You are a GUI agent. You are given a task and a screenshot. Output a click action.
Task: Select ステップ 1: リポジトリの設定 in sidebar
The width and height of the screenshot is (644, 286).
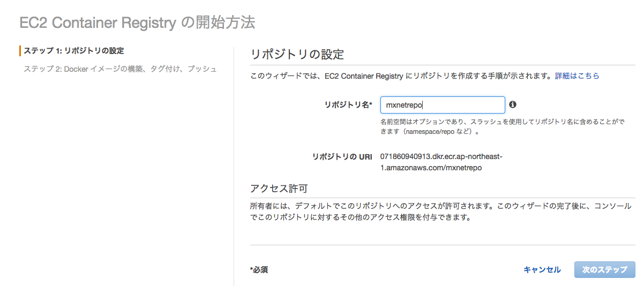coord(74,51)
